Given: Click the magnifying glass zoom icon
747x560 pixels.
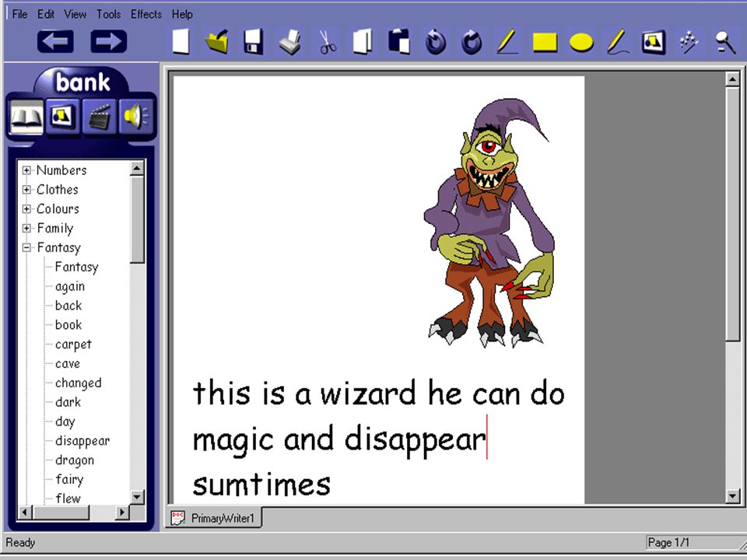Looking at the screenshot, I should click(725, 42).
